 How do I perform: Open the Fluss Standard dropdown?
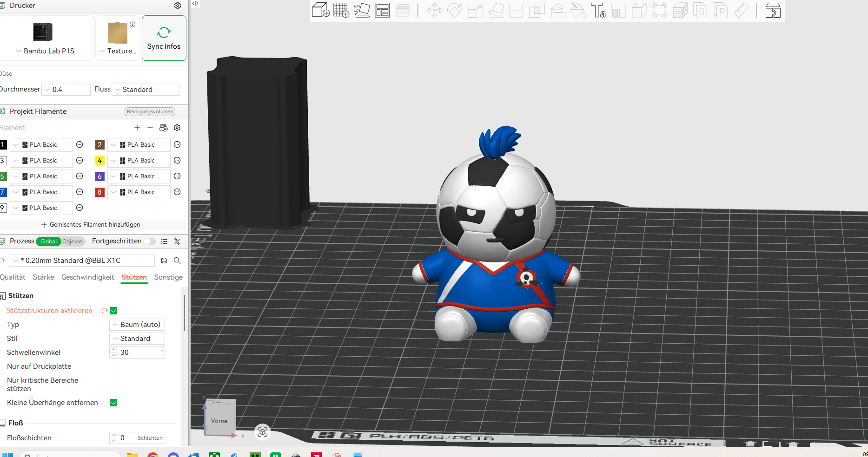click(x=146, y=90)
